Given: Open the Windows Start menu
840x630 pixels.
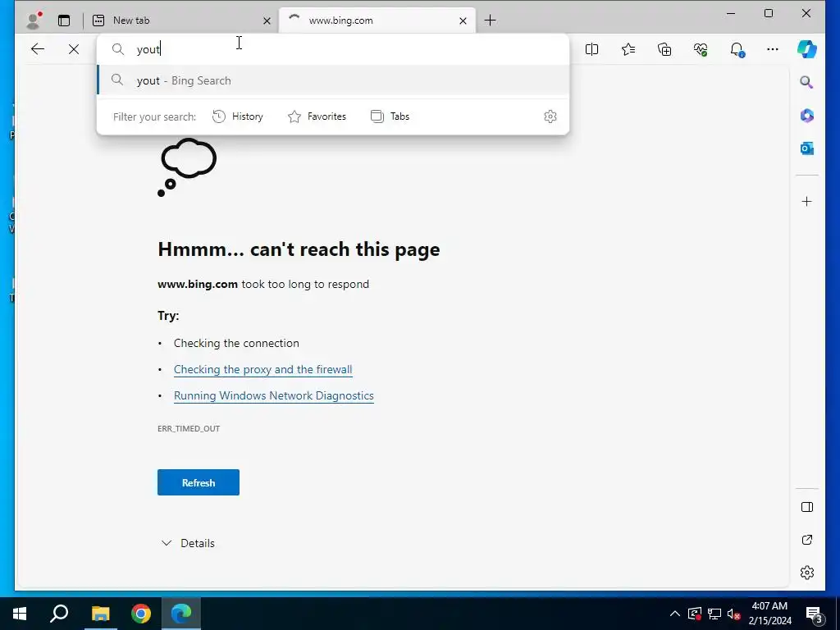Looking at the screenshot, I should tap(20, 614).
